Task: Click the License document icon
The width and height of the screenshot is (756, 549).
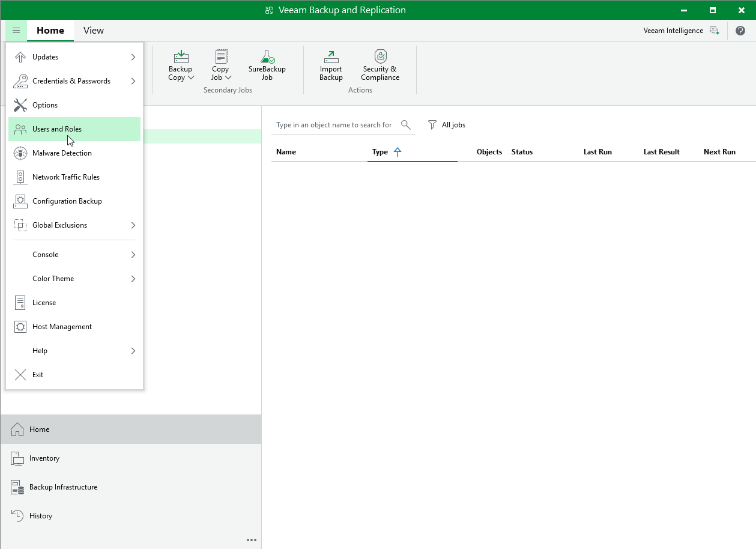Action: pyautogui.click(x=20, y=303)
